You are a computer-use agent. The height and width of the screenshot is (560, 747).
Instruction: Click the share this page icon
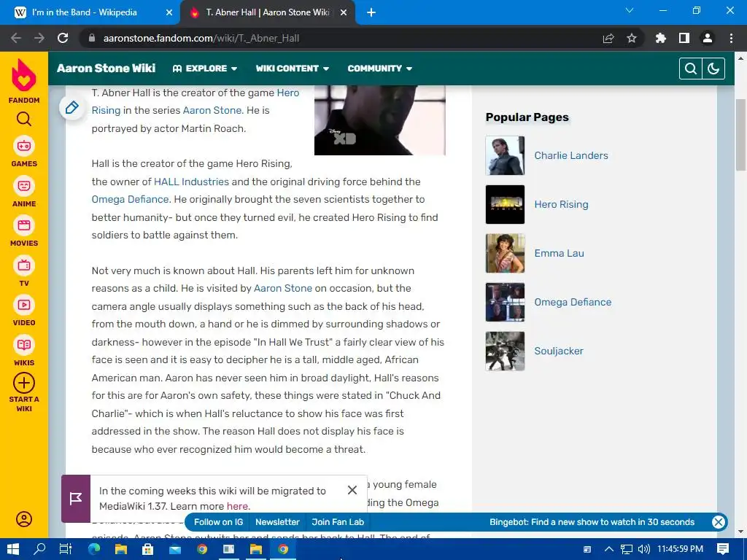[608, 38]
